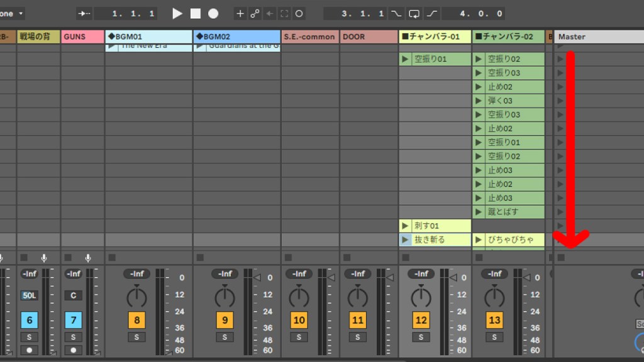Launch the 蹴とばす clip
644x362 pixels.
click(x=479, y=212)
